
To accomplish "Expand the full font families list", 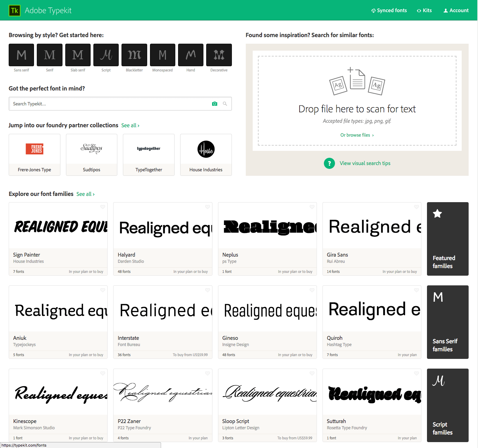I will [x=85, y=194].
